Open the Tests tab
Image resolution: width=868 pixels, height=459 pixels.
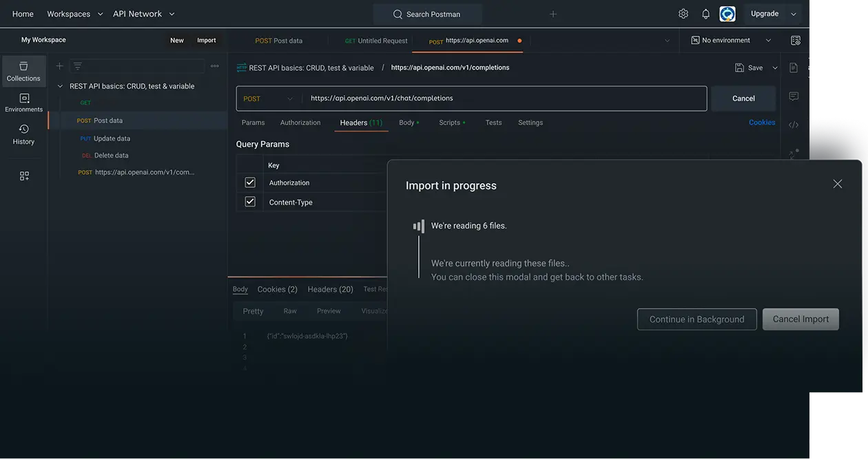[x=493, y=122]
